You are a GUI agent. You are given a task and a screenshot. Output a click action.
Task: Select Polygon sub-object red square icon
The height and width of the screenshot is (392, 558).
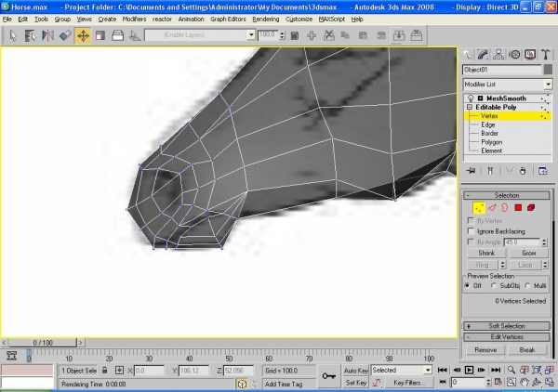coord(518,207)
